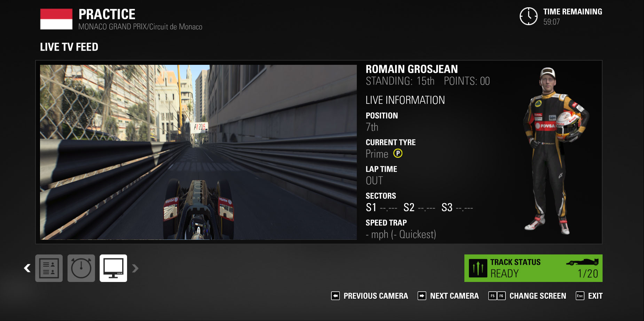The image size is (644, 321).
Task: Click the Exit label
Action: point(595,296)
